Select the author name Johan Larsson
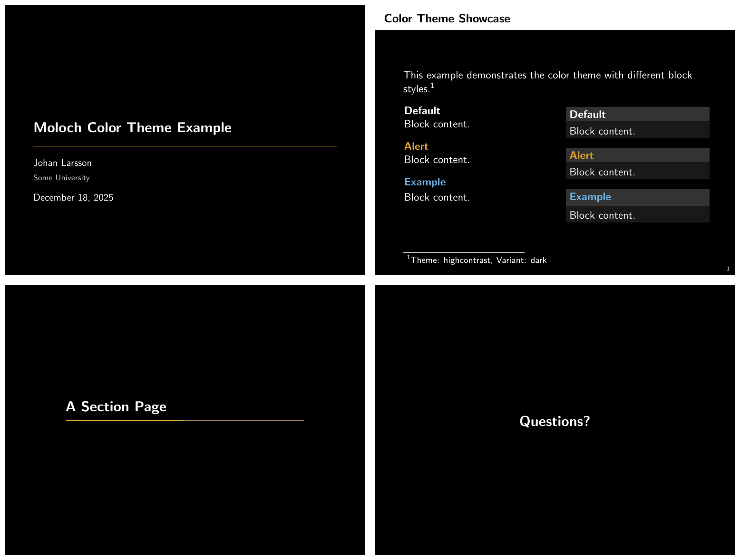740x560 pixels. point(62,163)
